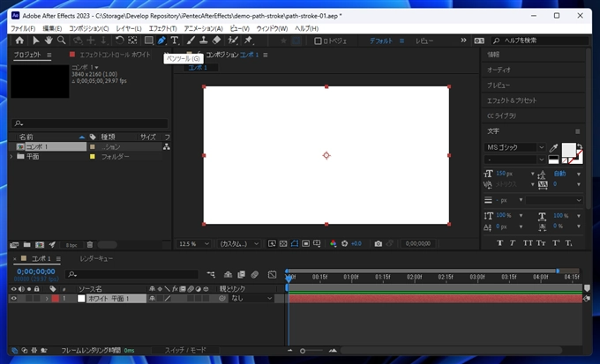Switch to the レンダーキュー tab
Screen dimensions: 600x364
(96, 258)
